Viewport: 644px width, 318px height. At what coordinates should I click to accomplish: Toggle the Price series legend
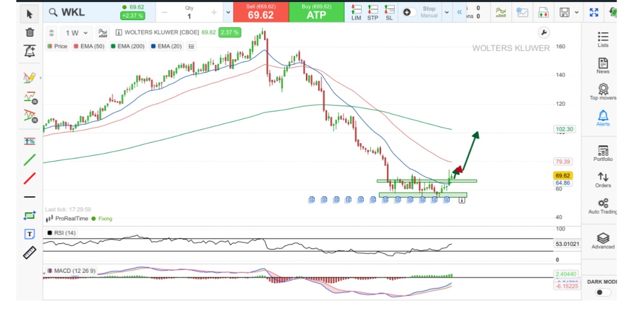click(x=57, y=46)
